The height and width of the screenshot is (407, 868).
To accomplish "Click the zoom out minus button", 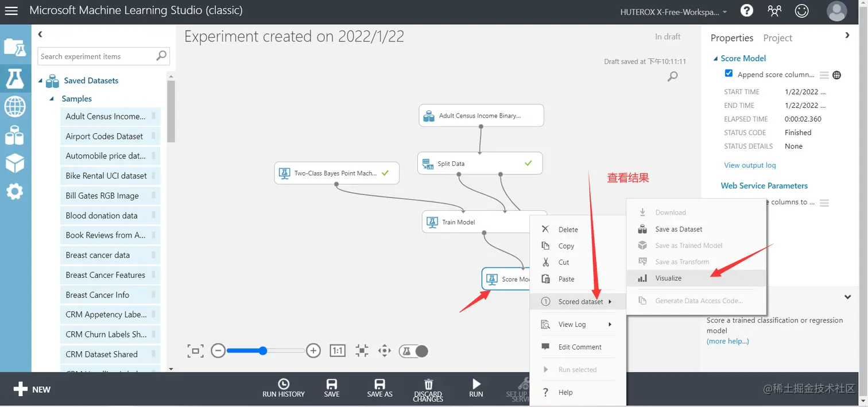I will coord(218,351).
